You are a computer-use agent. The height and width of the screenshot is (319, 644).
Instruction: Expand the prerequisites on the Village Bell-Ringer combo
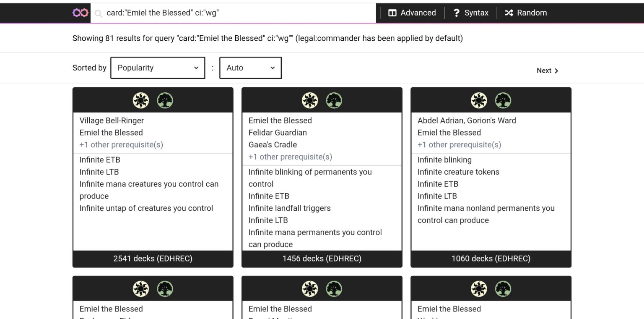point(122,144)
